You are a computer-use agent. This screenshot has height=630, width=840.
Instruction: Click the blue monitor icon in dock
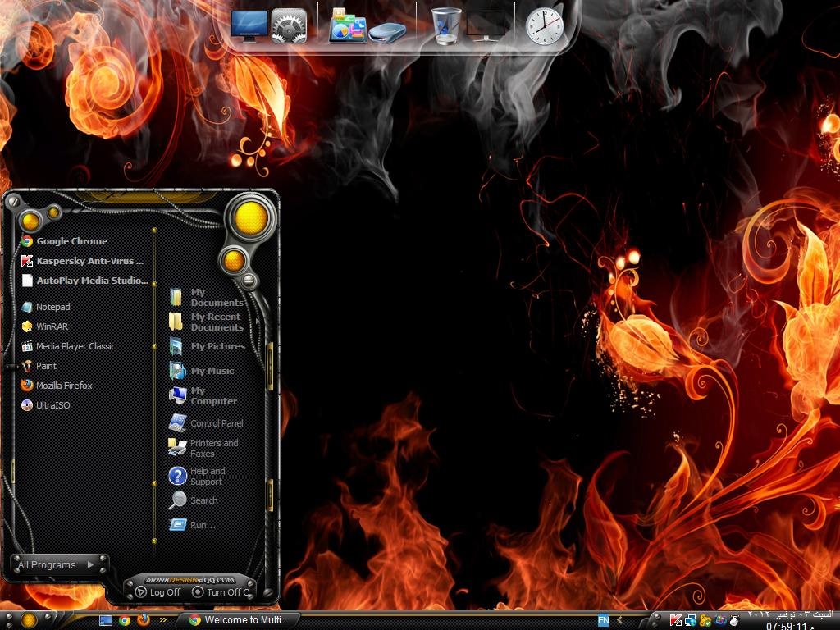pos(249,26)
